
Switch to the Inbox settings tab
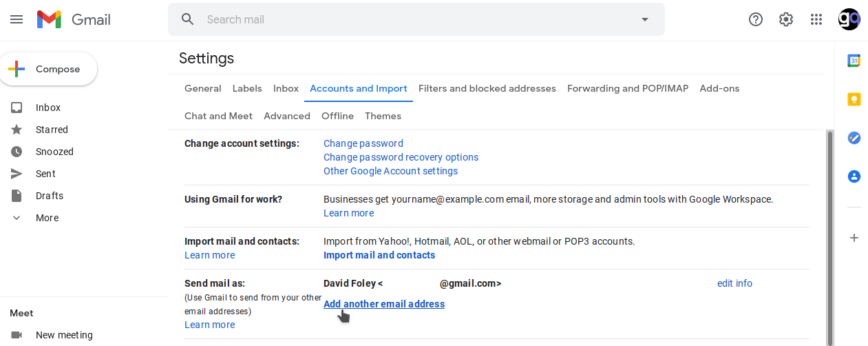coord(286,88)
